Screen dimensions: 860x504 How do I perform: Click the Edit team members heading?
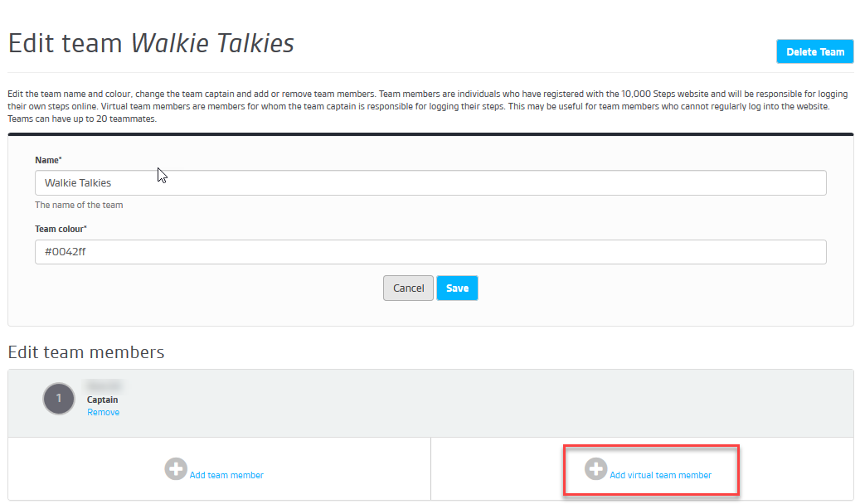pos(86,353)
